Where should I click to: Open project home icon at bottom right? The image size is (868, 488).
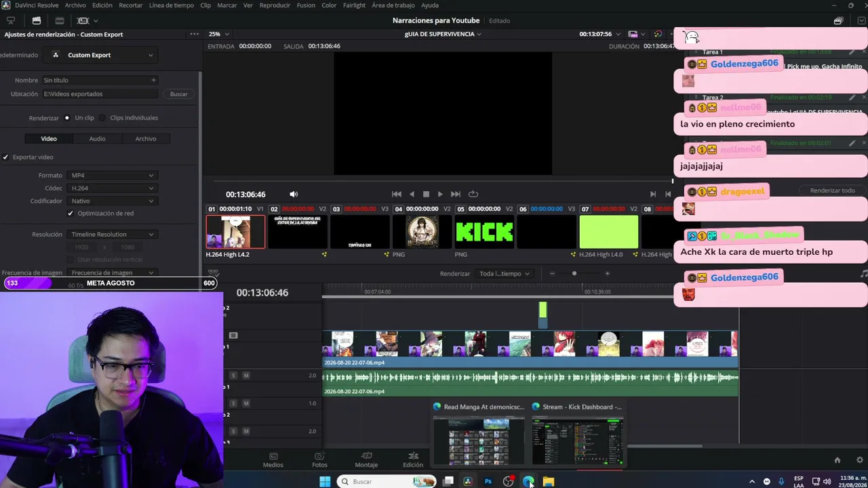(837, 460)
